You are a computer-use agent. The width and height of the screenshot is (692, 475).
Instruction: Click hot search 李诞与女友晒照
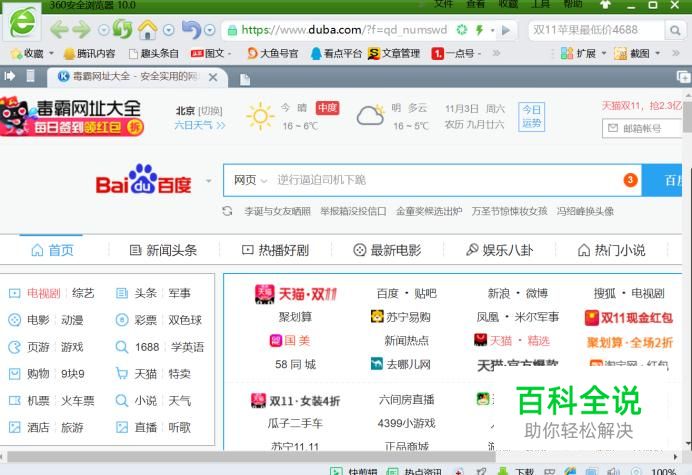[x=278, y=211]
